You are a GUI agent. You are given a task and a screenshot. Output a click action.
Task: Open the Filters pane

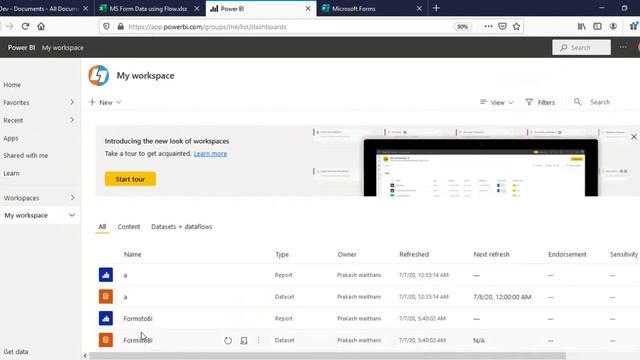[540, 102]
